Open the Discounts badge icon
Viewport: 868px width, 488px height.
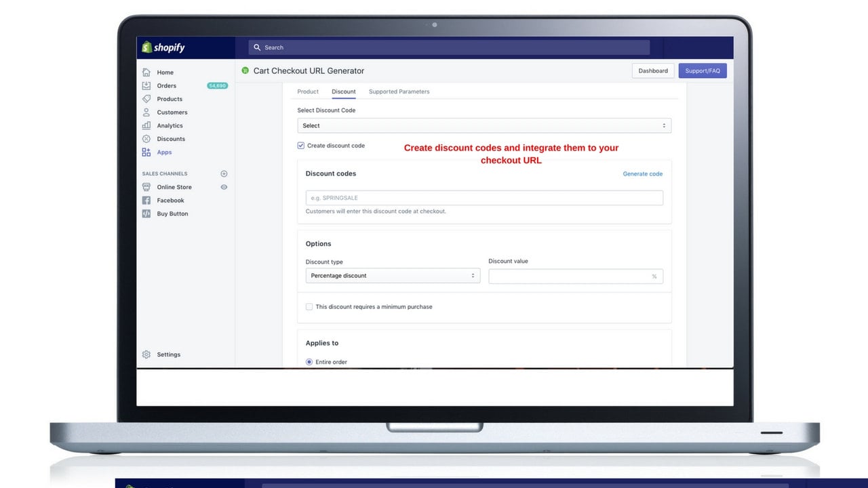point(146,139)
